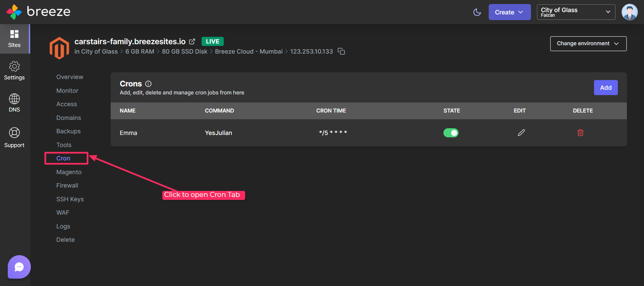Select the Cron tab
Image resolution: width=644 pixels, height=286 pixels.
tap(63, 158)
